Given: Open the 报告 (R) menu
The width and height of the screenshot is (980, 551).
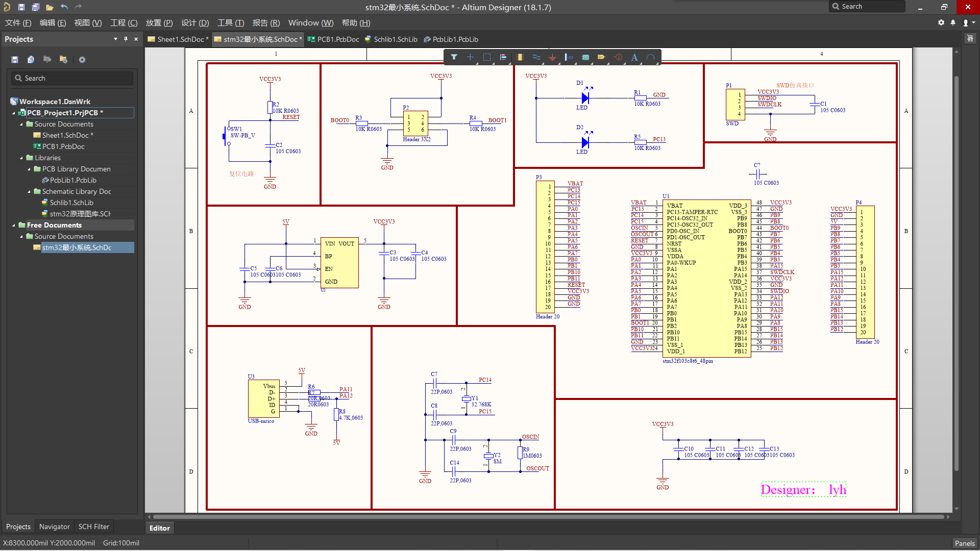Looking at the screenshot, I should pos(266,22).
